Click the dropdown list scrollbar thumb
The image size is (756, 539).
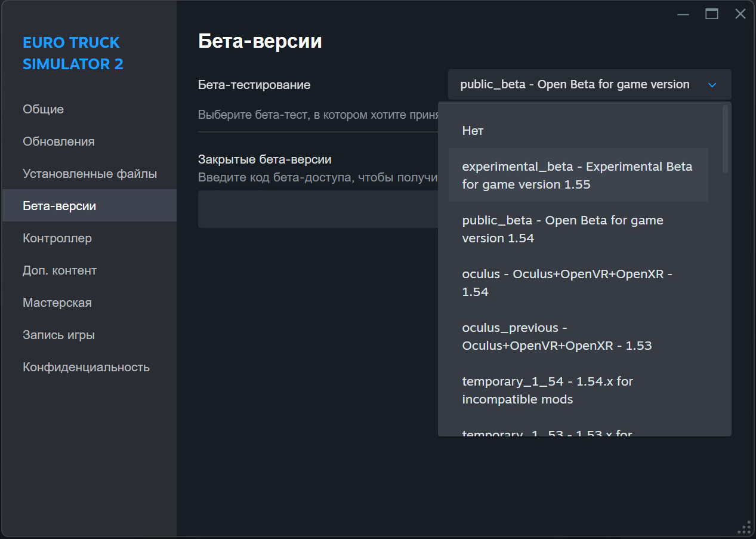pyautogui.click(x=725, y=139)
